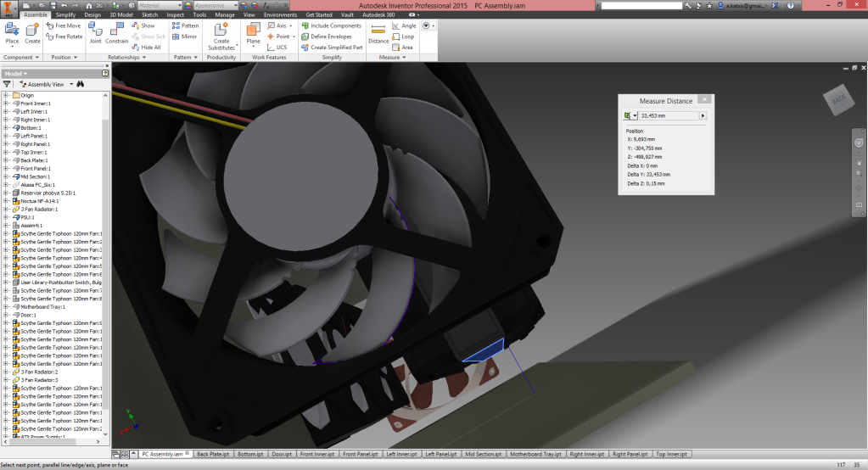This screenshot has height=470, width=868.
Task: Click the appearance color wheel icon
Action: 188,5
